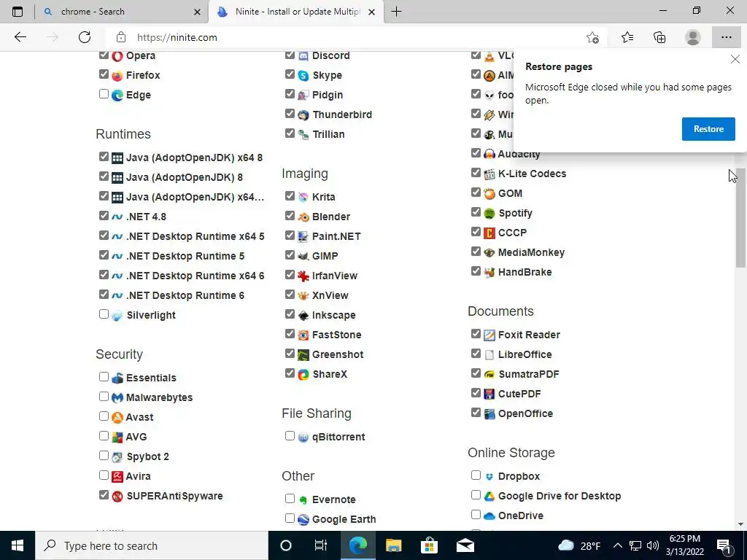Click the scrollbar down arrow
This screenshot has width=747, height=560.
coord(740,524)
